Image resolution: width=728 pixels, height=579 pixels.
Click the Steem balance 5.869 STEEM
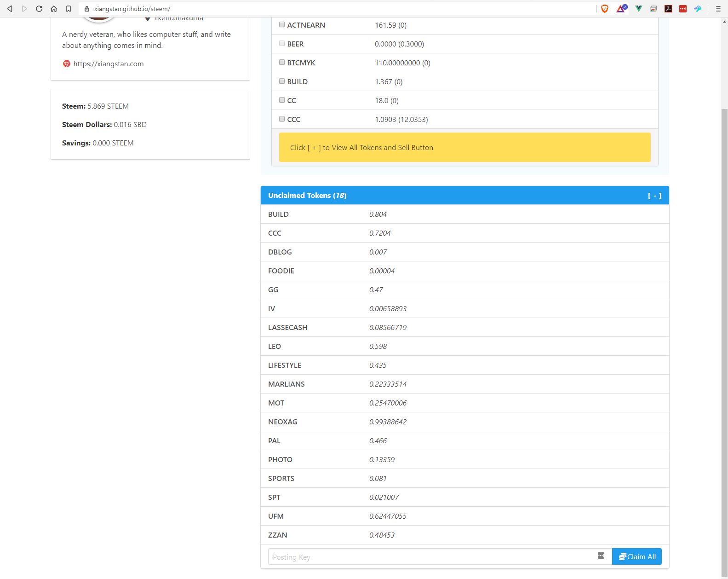pyautogui.click(x=108, y=106)
